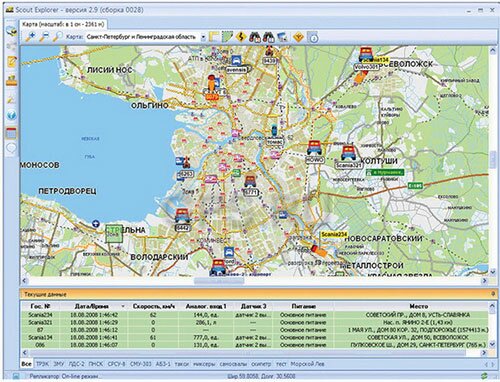Click the second binoculars toolbar icon
Viewport: 500px width, 382px height.
tap(268, 37)
